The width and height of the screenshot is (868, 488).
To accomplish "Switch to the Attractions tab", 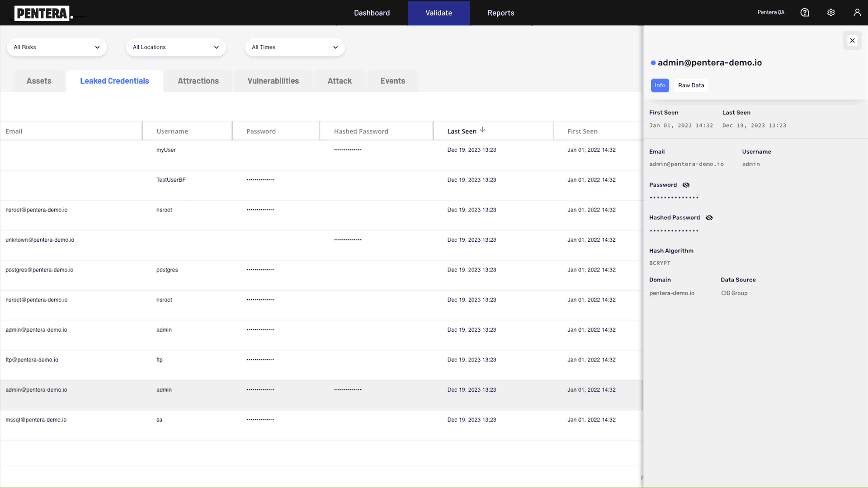I will coord(198,81).
